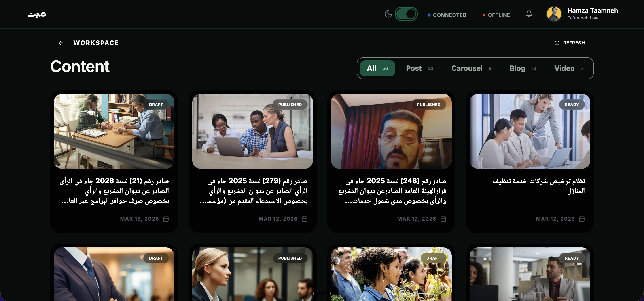The image size is (644, 301).
Task: Switch to the Video tab
Action: 569,68
